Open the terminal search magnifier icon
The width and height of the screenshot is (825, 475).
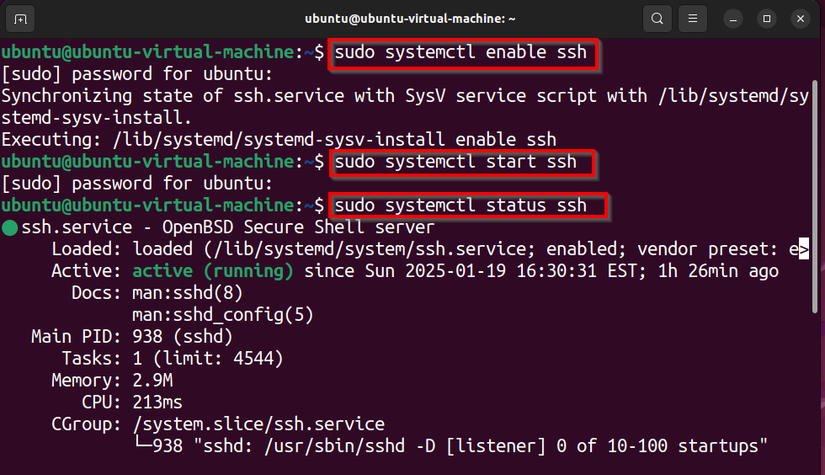pyautogui.click(x=656, y=18)
